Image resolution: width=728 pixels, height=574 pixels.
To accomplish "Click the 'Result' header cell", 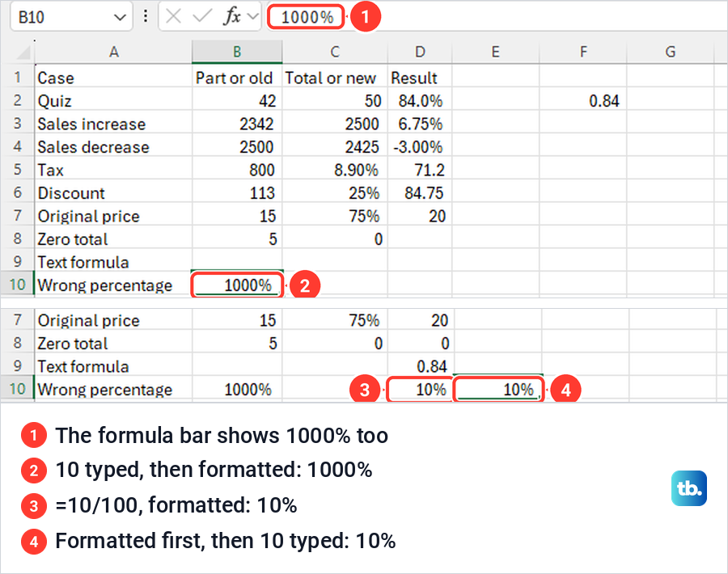I will 420,78.
